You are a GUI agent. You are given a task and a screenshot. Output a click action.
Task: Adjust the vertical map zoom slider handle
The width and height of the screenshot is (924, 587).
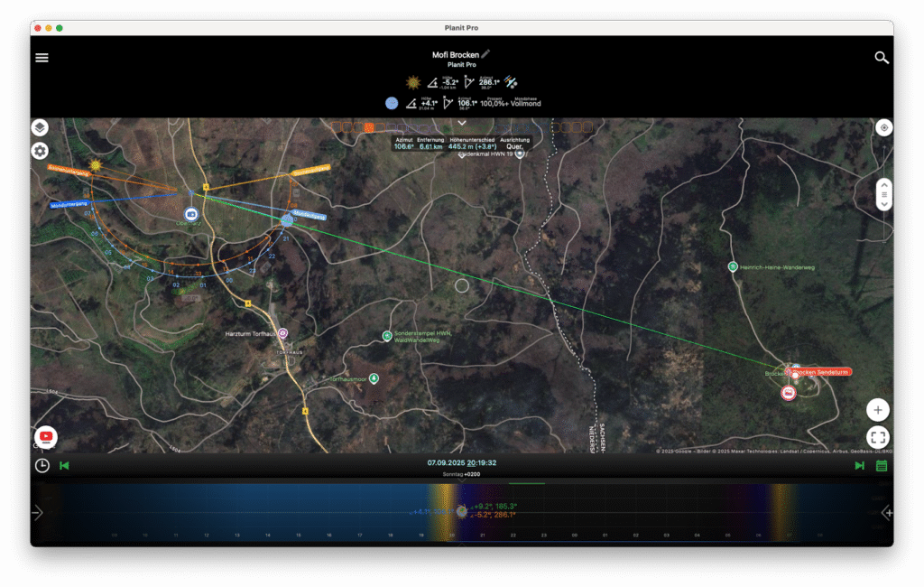click(x=883, y=194)
